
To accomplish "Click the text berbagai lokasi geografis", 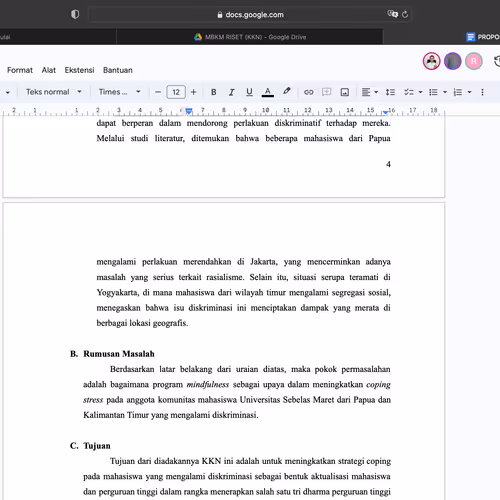I will (142, 323).
